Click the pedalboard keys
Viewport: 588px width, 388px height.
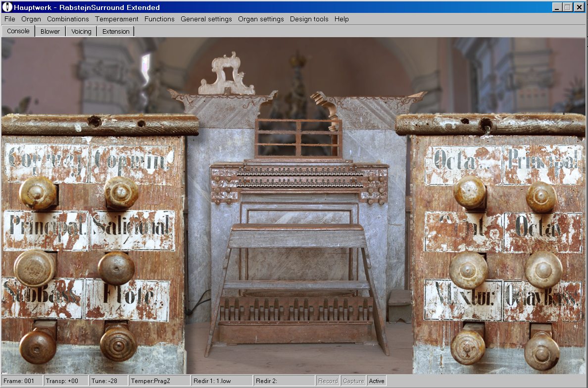pos(295,309)
